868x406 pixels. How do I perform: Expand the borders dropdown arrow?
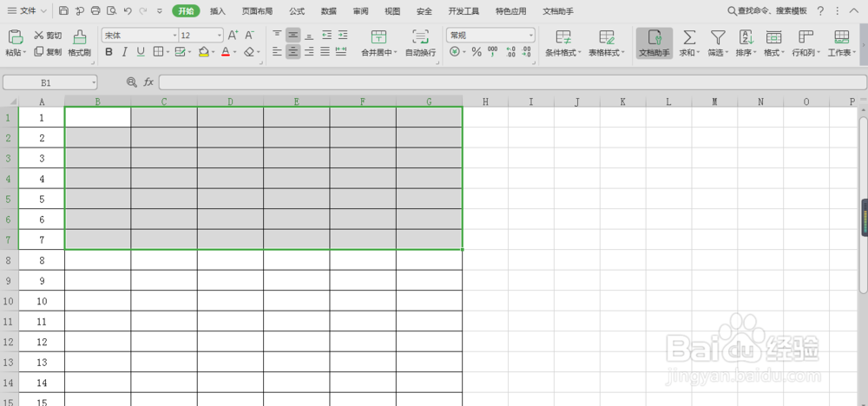pos(168,52)
